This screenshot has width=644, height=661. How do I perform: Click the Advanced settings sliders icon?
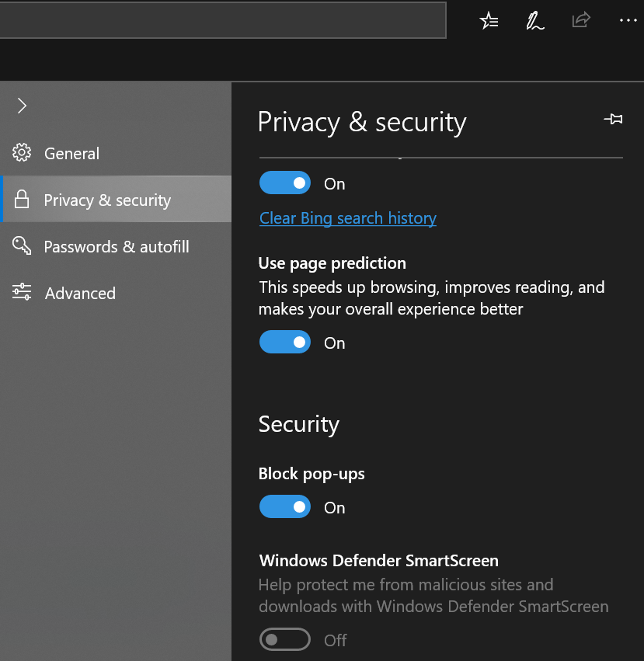click(21, 293)
